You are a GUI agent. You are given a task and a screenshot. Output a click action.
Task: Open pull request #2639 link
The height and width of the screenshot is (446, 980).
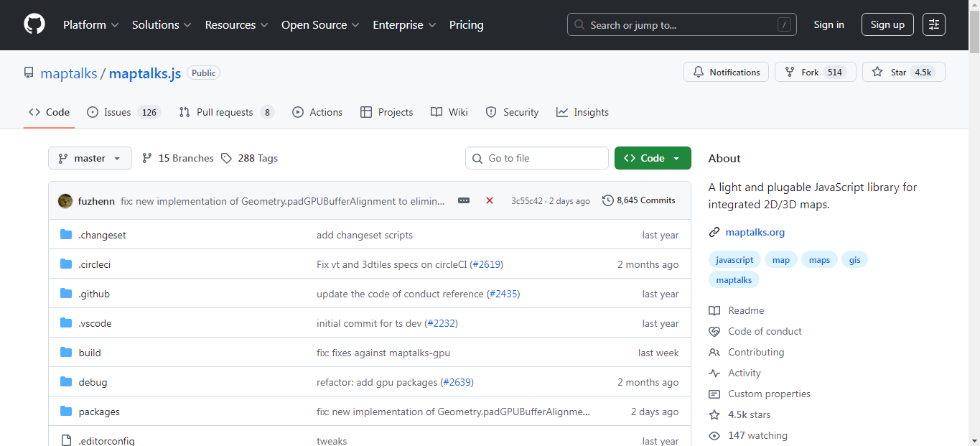tap(457, 382)
